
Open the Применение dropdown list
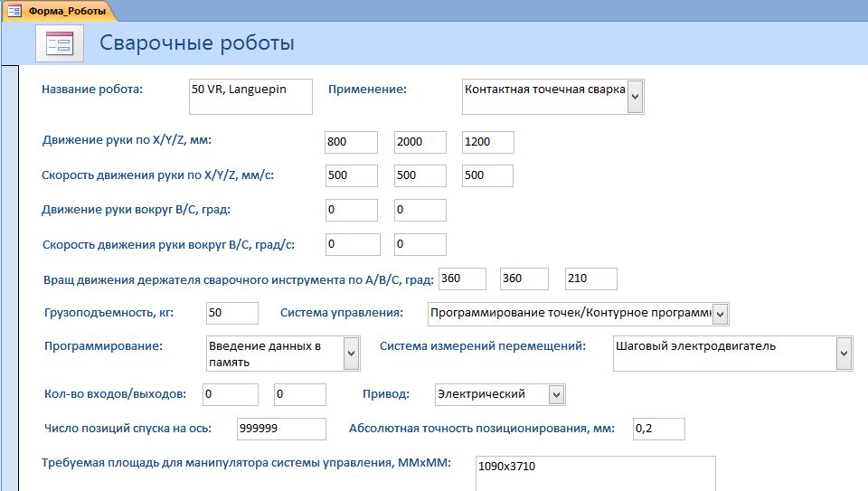tap(635, 97)
